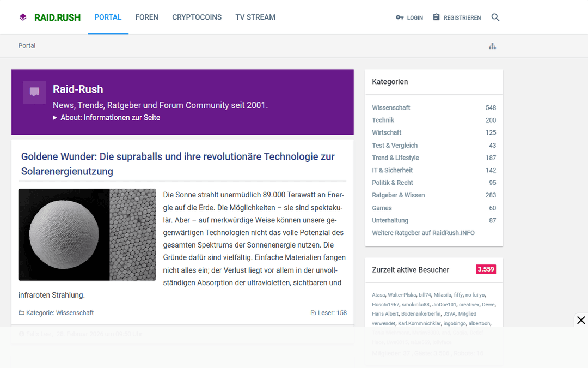The height and width of the screenshot is (368, 588).
Task: Click the Registrieren link
Action: (462, 17)
